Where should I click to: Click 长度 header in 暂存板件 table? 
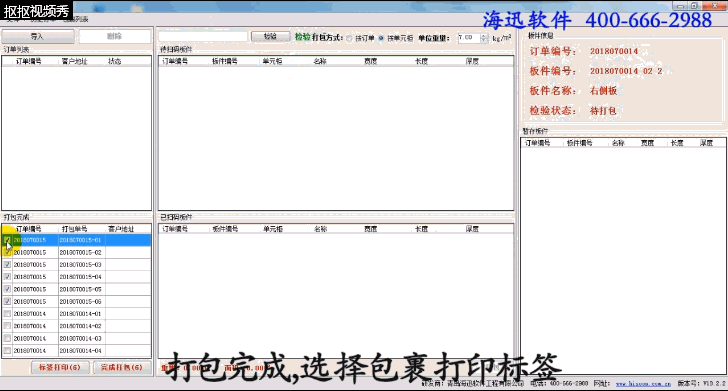click(677, 143)
